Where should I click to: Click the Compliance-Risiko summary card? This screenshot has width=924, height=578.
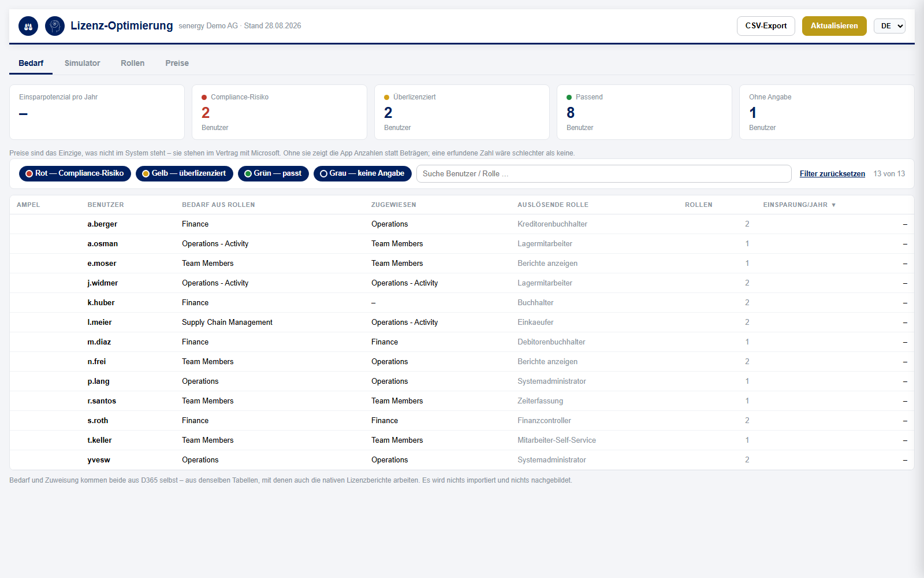(280, 112)
